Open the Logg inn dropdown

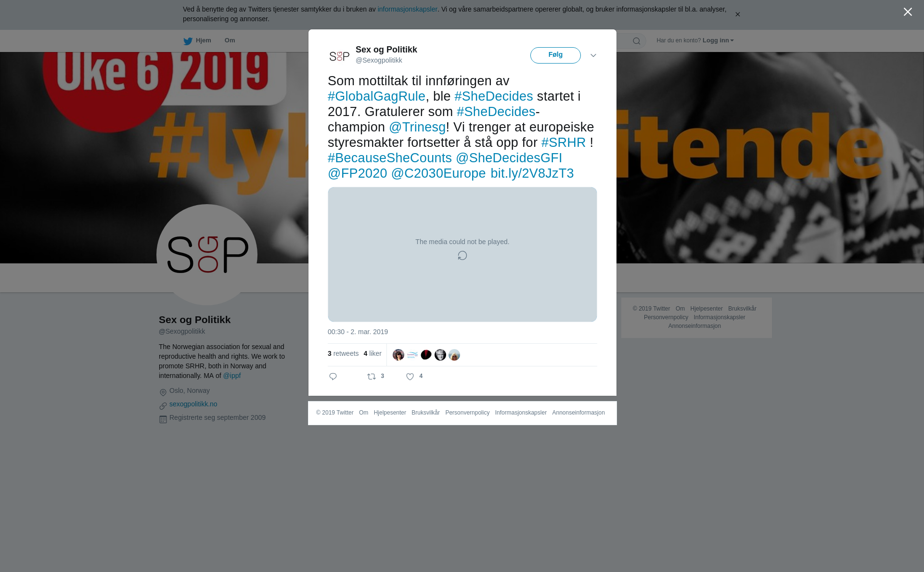[718, 40]
